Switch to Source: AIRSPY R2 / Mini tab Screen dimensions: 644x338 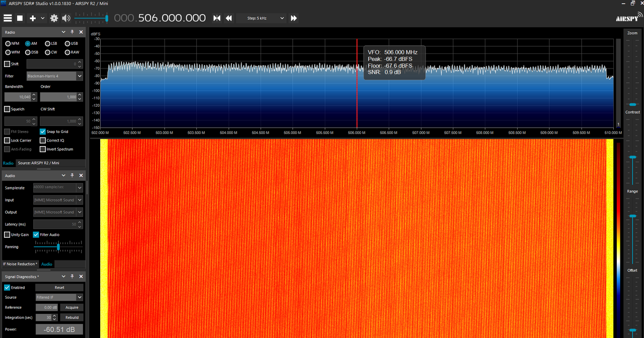(39, 163)
